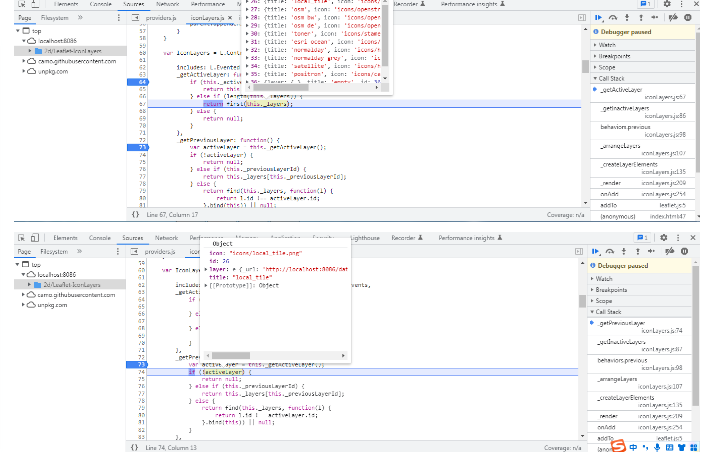Toggle navigator pane in bottom DevTools
The width and height of the screenshot is (715, 452).
coord(134,251)
